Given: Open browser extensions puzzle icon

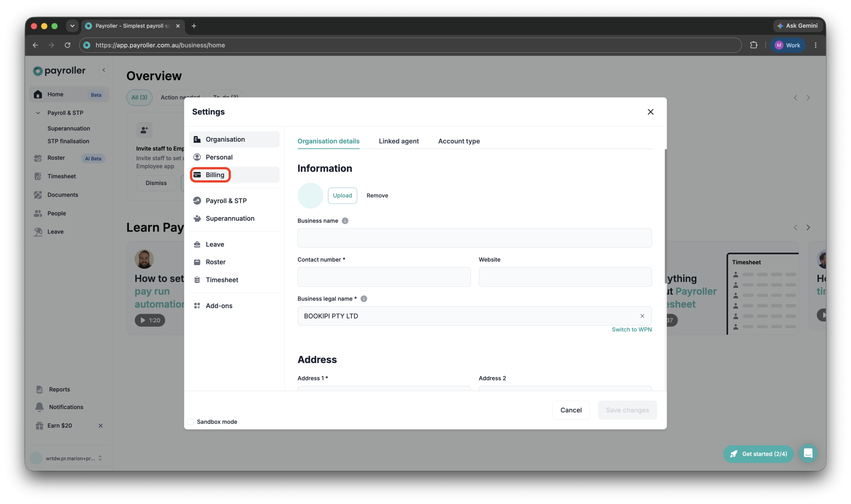Looking at the screenshot, I should coord(754,45).
